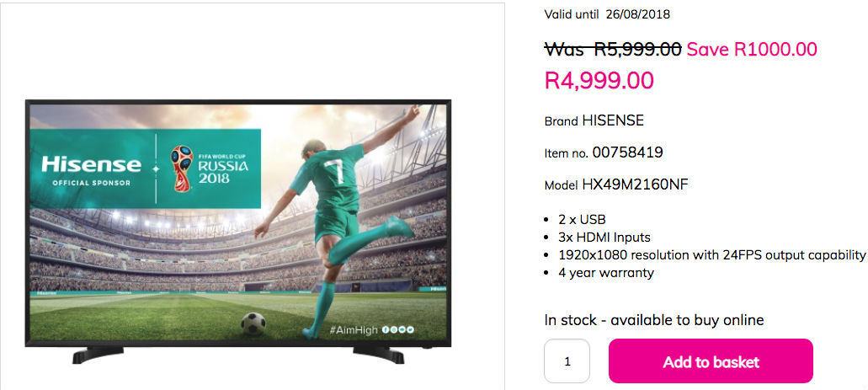
Task: Click the Twitter bird icon beside #AimHigh
Action: [x=410, y=329]
